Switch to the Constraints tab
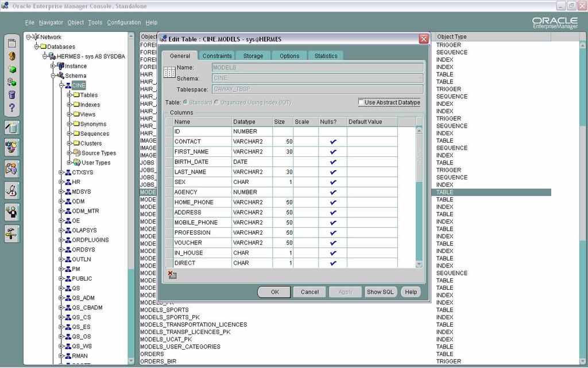Image resolution: width=588 pixels, height=368 pixels. pos(216,56)
